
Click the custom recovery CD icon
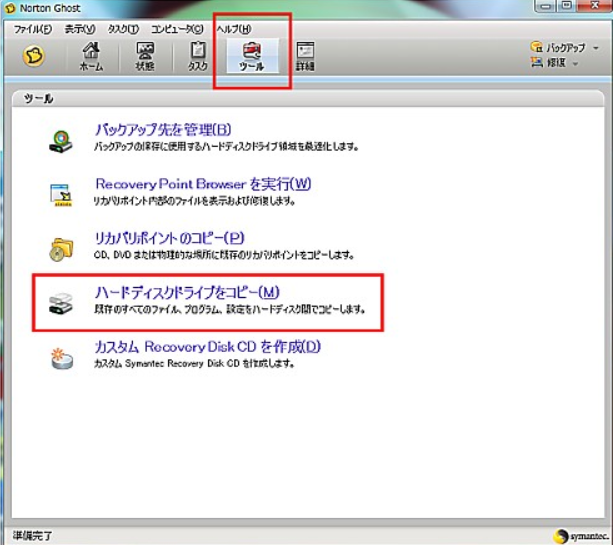click(62, 358)
